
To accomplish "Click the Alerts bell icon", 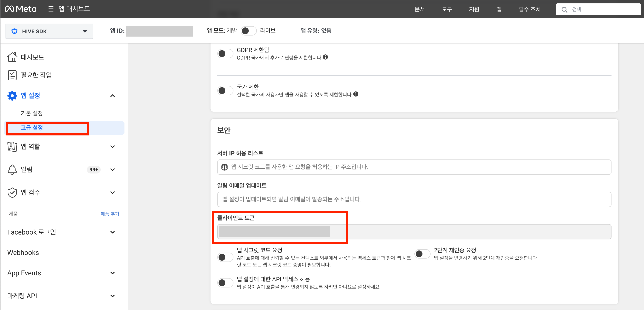I will point(12,170).
